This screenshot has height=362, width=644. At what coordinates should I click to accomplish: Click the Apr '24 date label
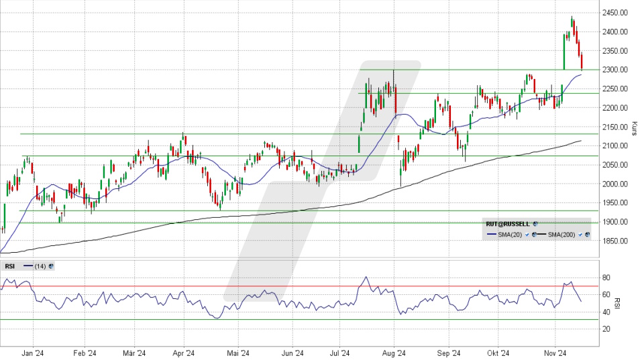[x=184, y=353]
